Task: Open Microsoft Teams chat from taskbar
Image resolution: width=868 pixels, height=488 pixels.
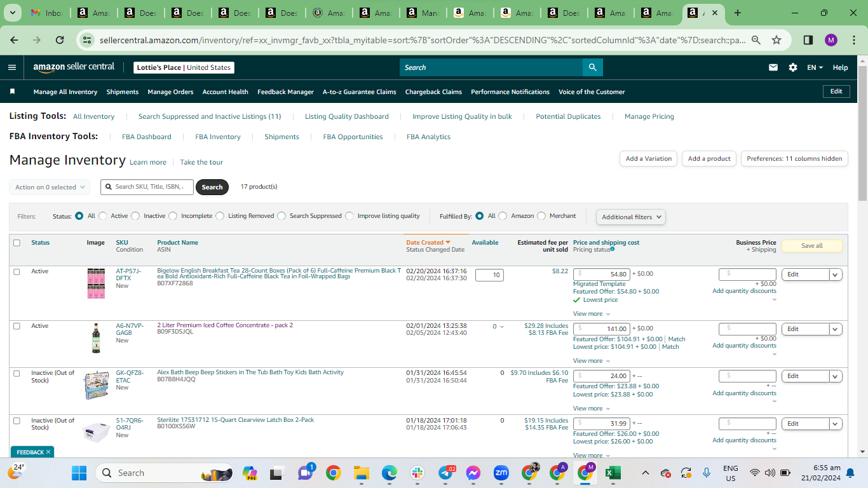Action: click(x=306, y=473)
